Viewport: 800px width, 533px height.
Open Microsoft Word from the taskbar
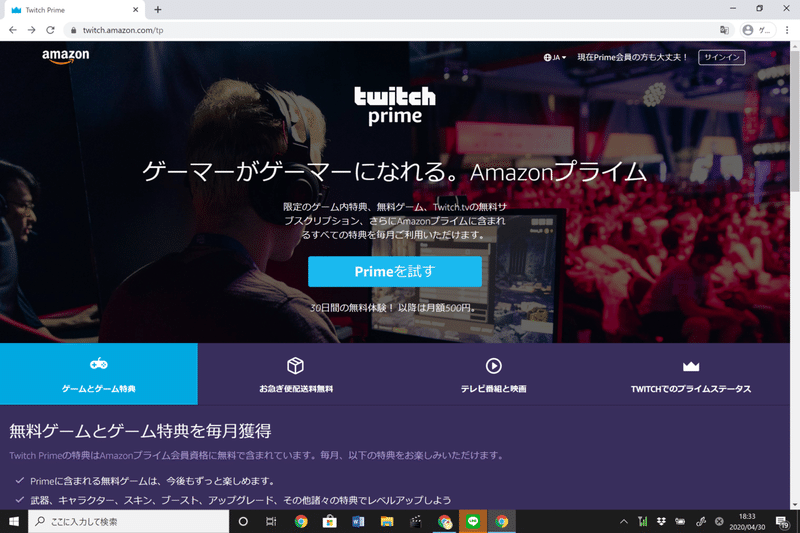tap(358, 521)
